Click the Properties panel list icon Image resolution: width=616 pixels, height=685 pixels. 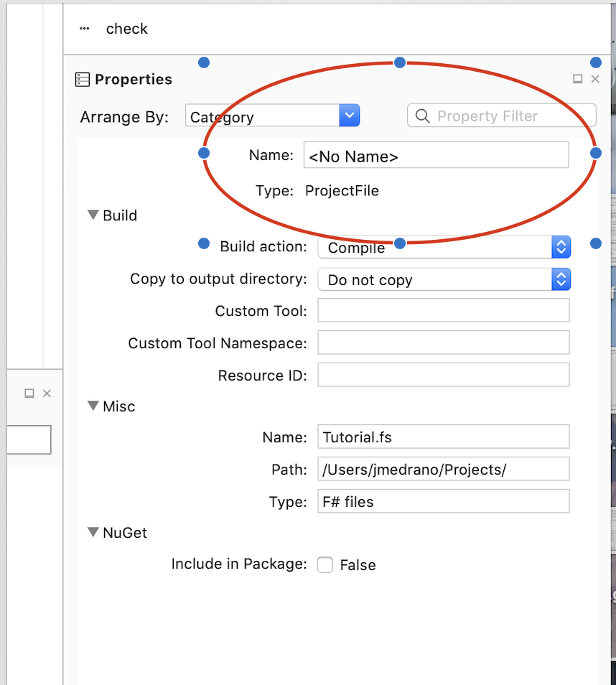click(80, 79)
